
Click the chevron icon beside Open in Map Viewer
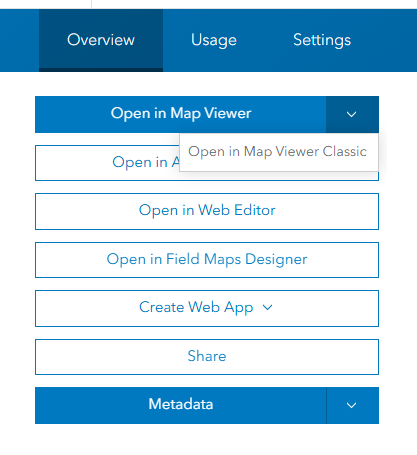(x=351, y=115)
